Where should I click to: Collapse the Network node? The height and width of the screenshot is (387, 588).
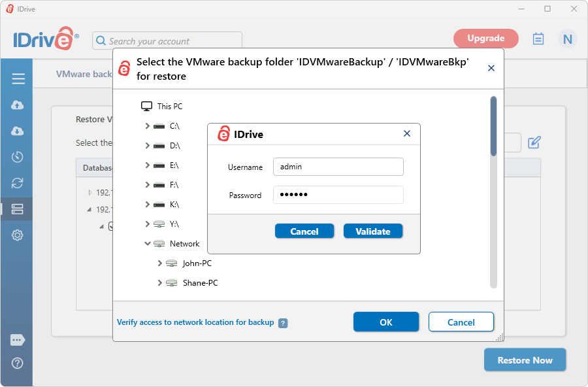point(148,244)
